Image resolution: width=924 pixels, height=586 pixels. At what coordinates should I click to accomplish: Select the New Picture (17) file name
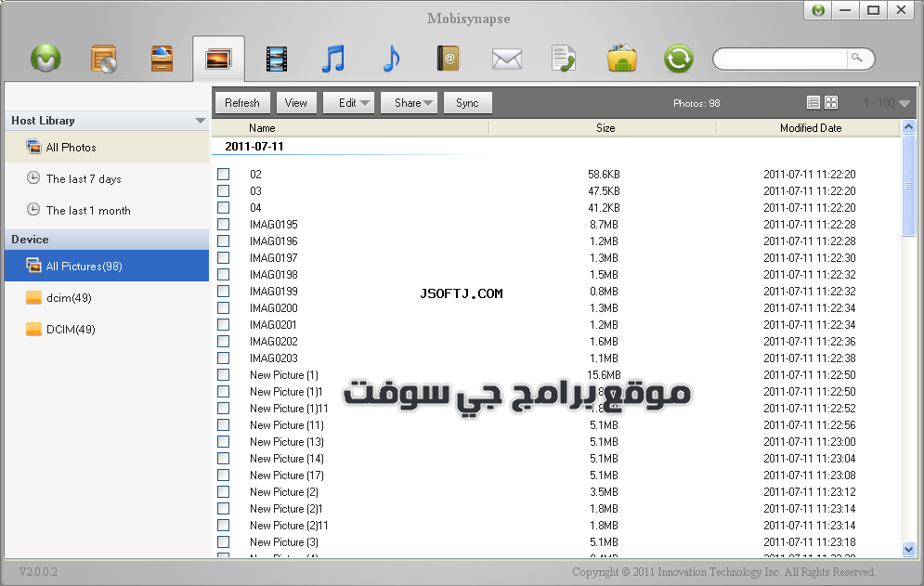click(286, 475)
